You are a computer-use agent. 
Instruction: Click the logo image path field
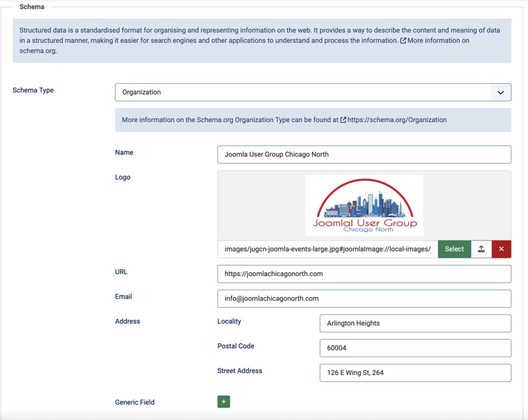coord(327,249)
